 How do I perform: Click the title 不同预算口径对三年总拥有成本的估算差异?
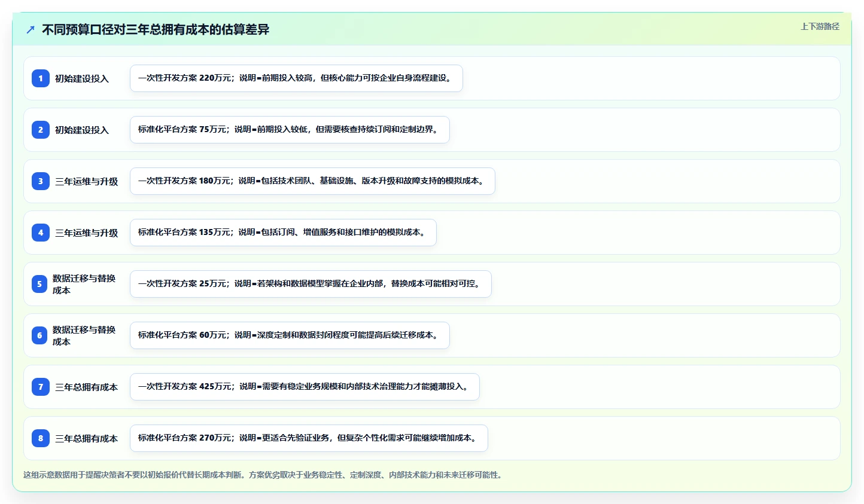[156, 29]
